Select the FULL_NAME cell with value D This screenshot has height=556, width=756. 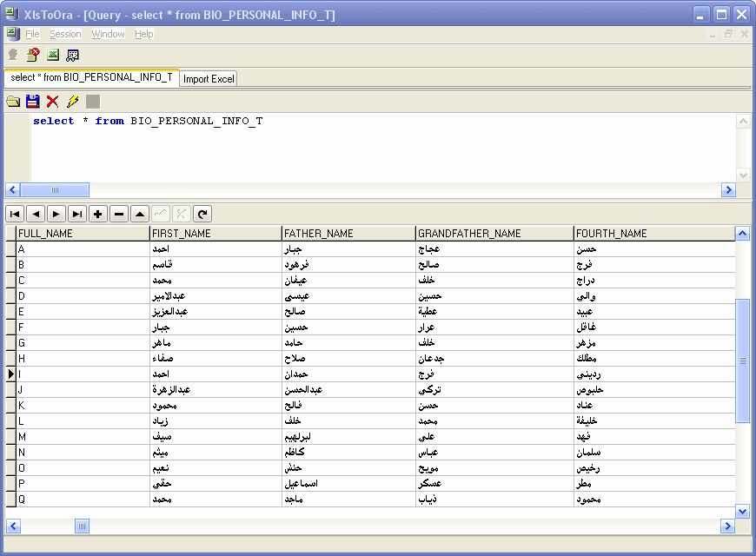pyautogui.click(x=83, y=296)
